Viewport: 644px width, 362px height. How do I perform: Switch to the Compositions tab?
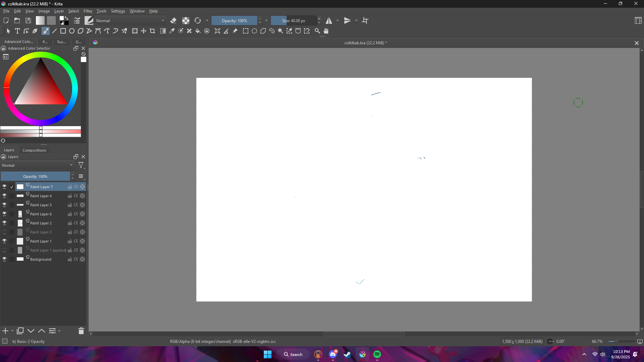(34, 150)
